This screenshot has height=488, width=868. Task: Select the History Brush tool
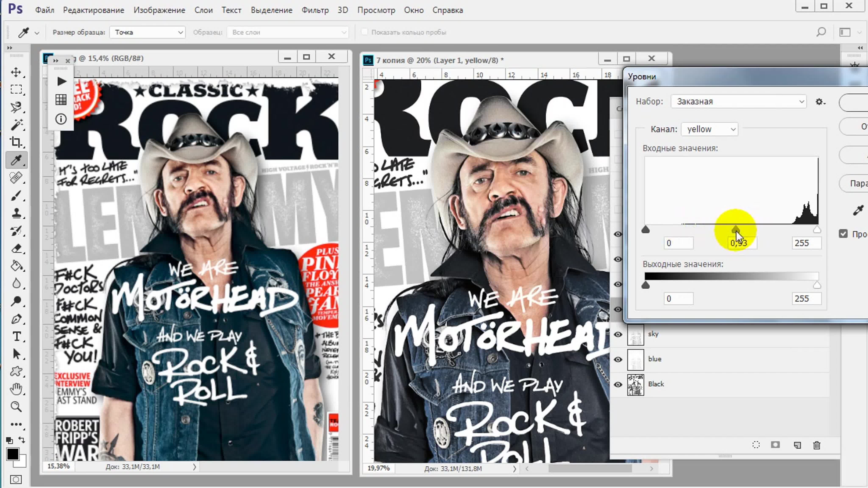point(16,231)
